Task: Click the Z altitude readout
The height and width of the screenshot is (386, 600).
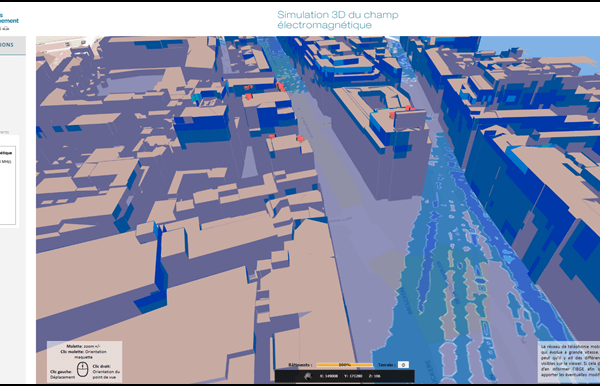Action: coord(375,376)
